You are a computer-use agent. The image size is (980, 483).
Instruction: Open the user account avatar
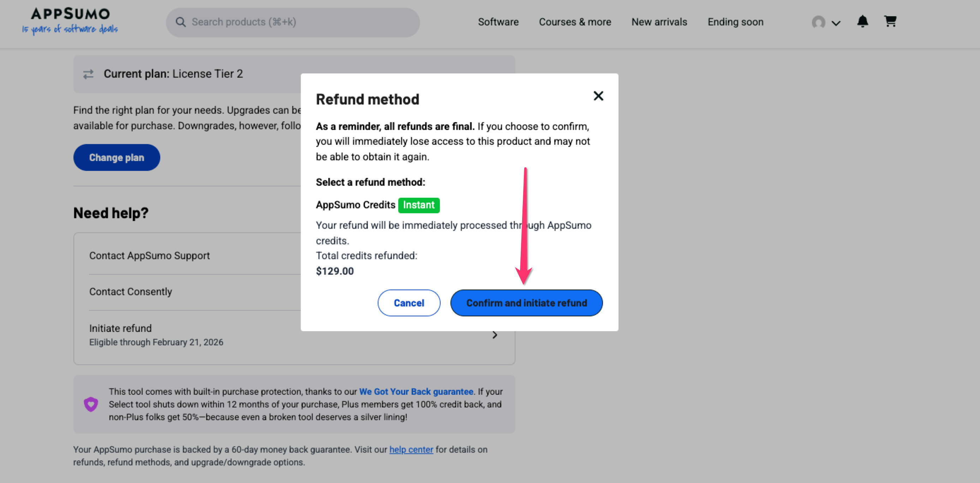(x=818, y=22)
